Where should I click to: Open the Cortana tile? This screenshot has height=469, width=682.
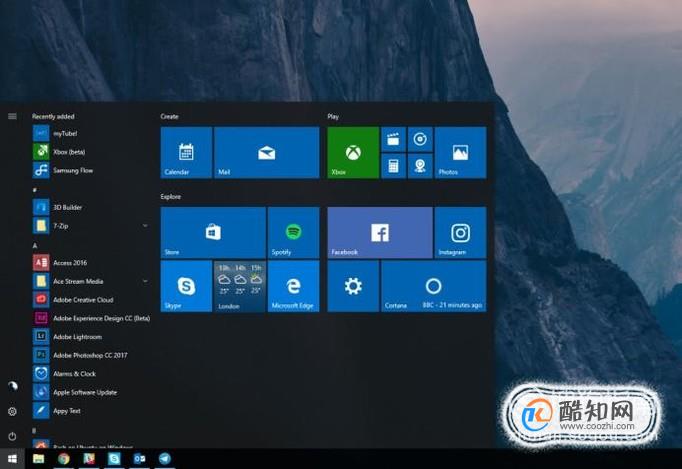[434, 286]
